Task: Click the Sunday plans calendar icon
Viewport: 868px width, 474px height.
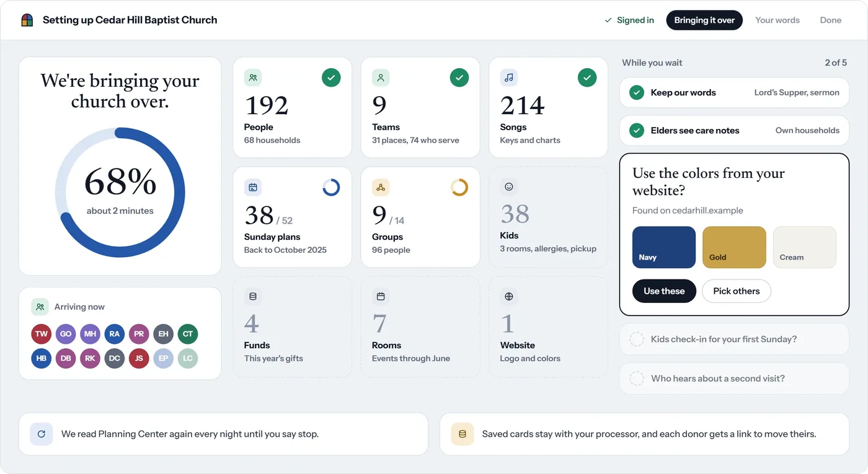Action: 253,187
